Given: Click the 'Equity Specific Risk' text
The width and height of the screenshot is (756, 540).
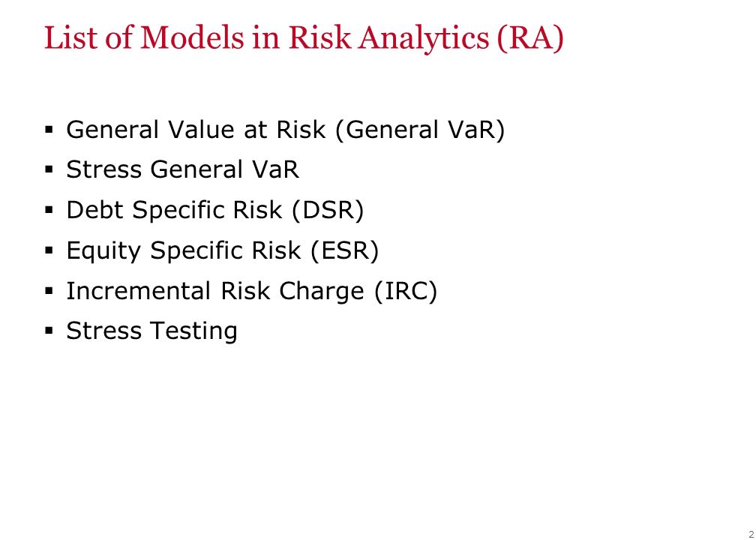Looking at the screenshot, I should point(184,250).
